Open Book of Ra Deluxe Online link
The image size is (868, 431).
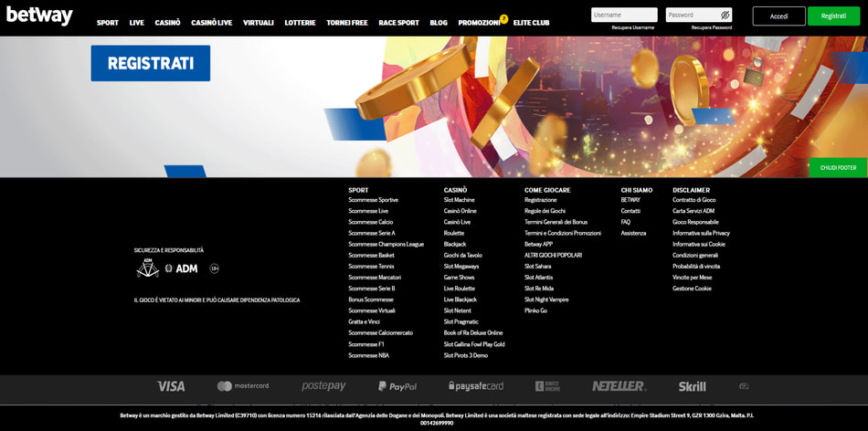473,332
